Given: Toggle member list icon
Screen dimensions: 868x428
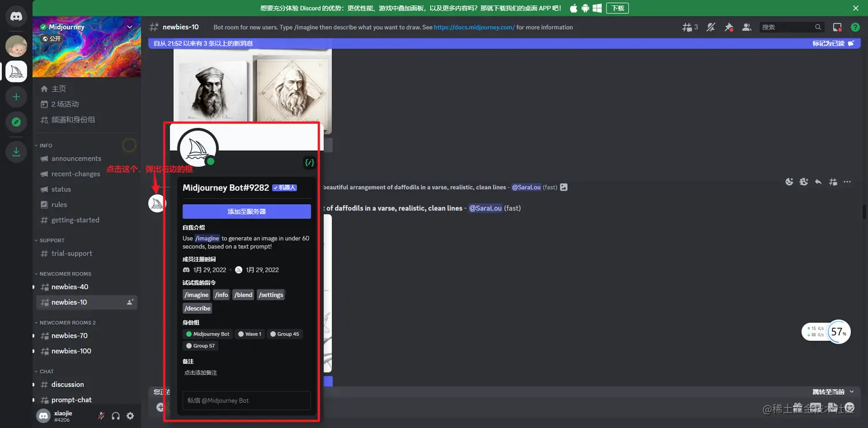Looking at the screenshot, I should pyautogui.click(x=746, y=27).
